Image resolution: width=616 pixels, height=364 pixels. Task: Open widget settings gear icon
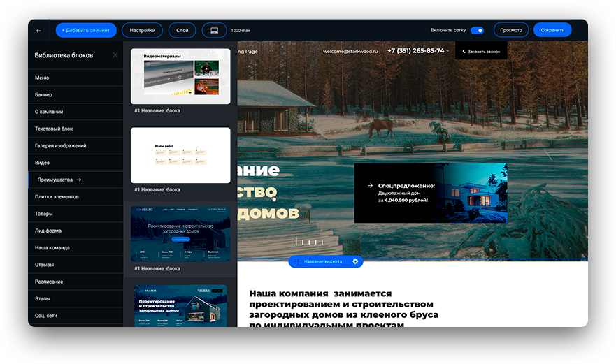click(x=355, y=261)
